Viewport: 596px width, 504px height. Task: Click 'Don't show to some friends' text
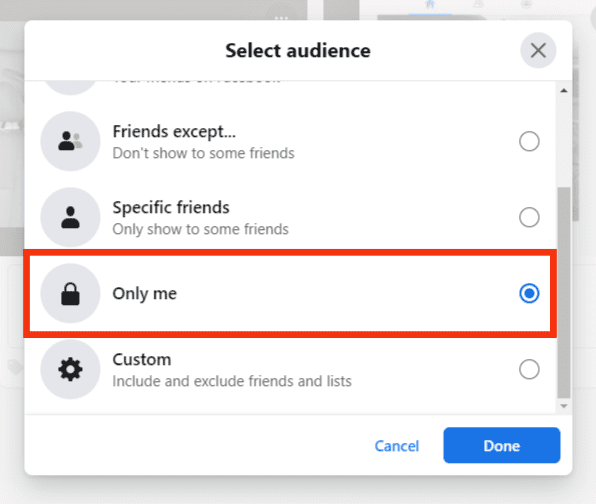203,153
